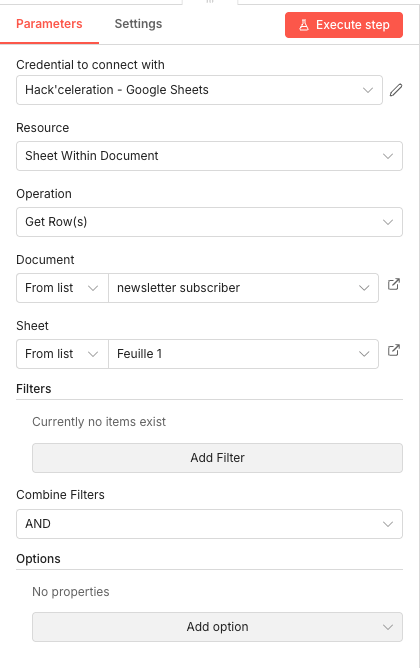Image resolution: width=420 pixels, height=668 pixels.
Task: Change Document mode From list selector
Action: [x=62, y=288]
